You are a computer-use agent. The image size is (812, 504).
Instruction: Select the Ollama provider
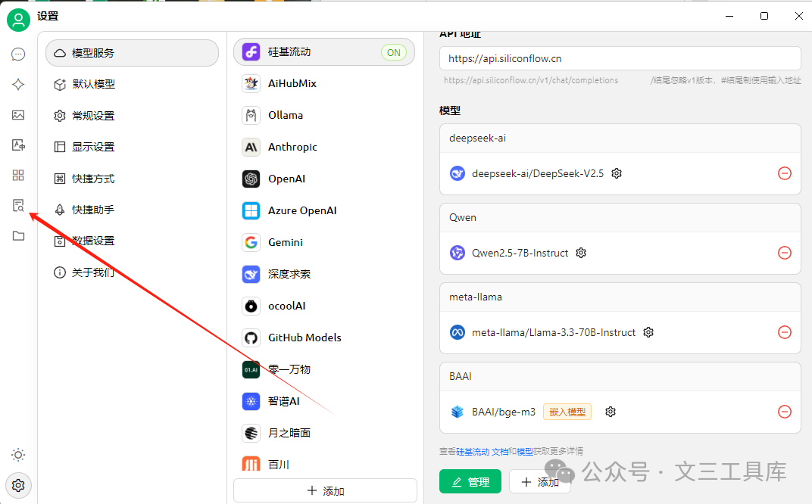pyautogui.click(x=324, y=115)
